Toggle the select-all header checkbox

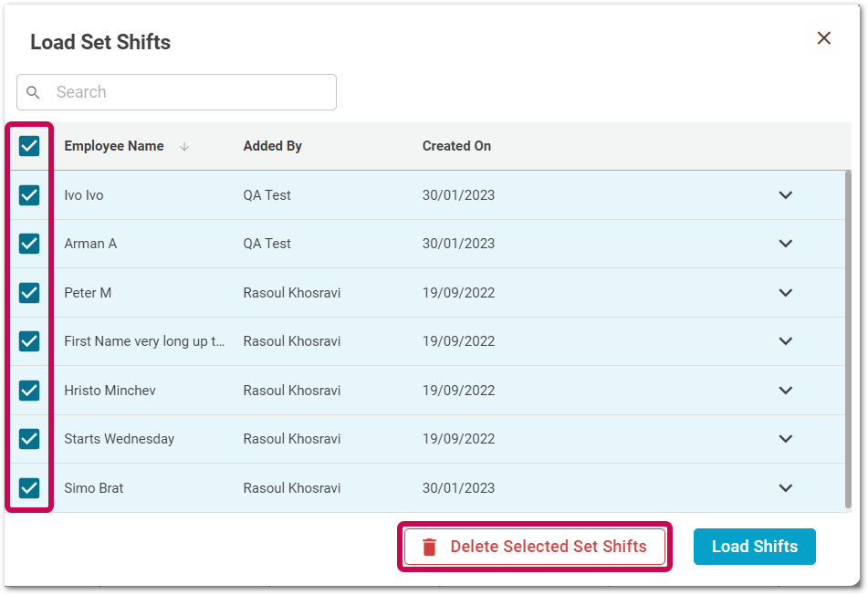(x=29, y=146)
